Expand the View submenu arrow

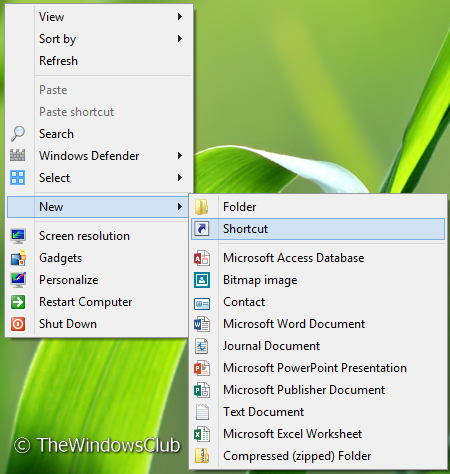tap(180, 16)
